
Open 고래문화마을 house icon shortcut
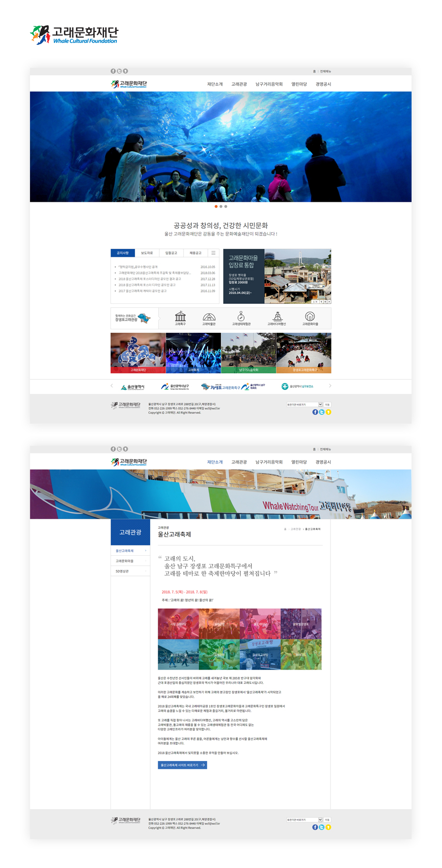[310, 318]
